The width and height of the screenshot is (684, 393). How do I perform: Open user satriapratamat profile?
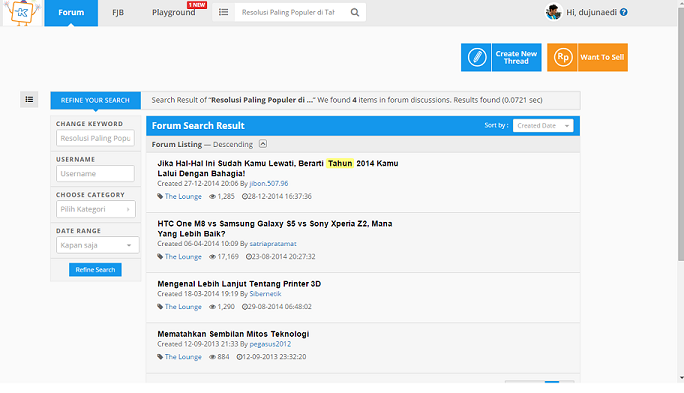pyautogui.click(x=273, y=244)
